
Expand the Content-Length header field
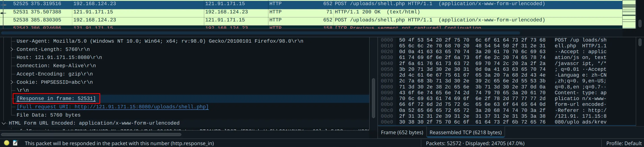tap(12, 49)
